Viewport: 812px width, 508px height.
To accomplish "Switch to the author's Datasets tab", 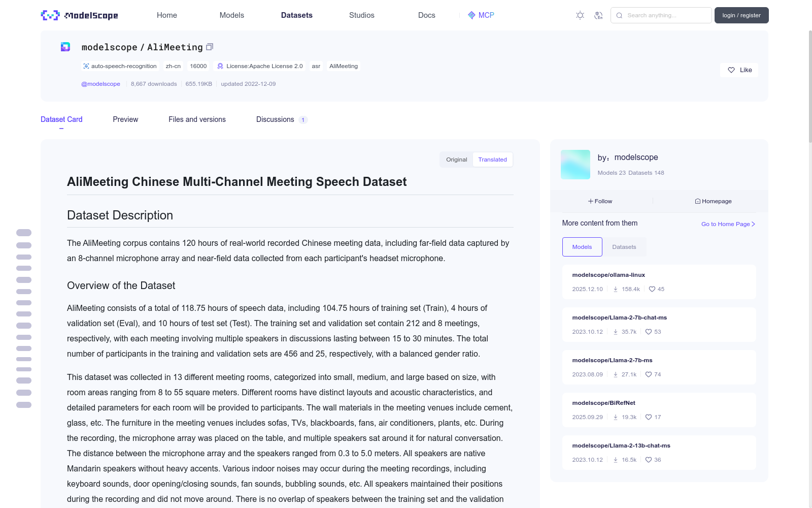I will (x=624, y=247).
